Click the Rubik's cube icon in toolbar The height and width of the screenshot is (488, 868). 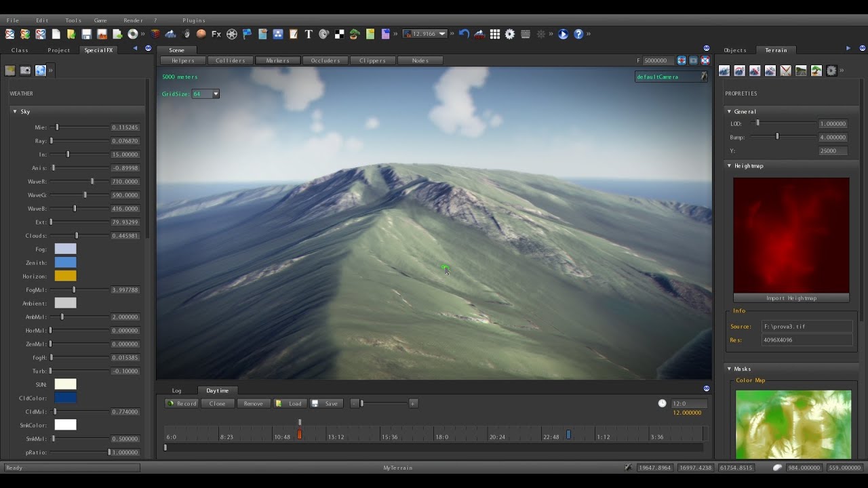pyautogui.click(x=155, y=34)
